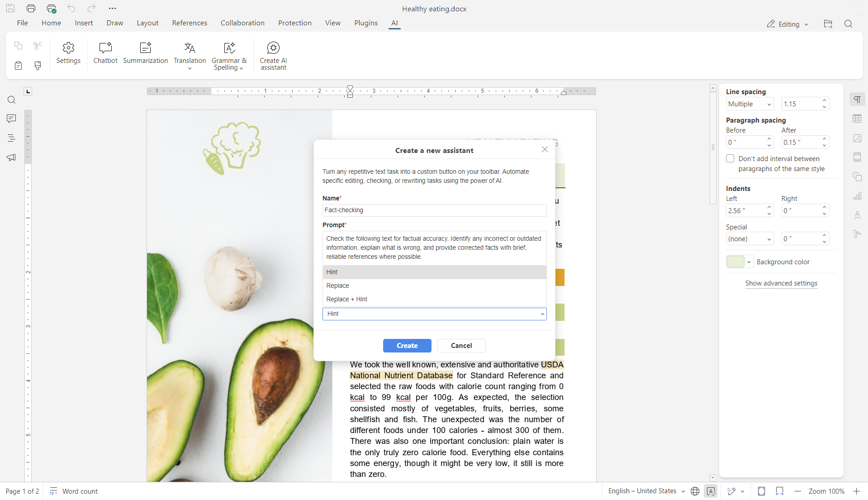Open the Chatbot tool

105,54
